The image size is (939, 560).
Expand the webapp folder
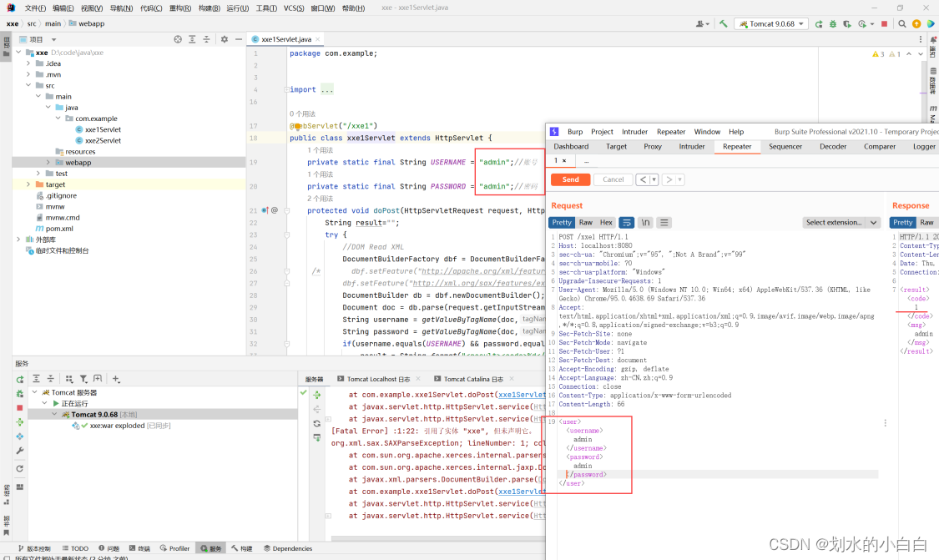(x=48, y=162)
